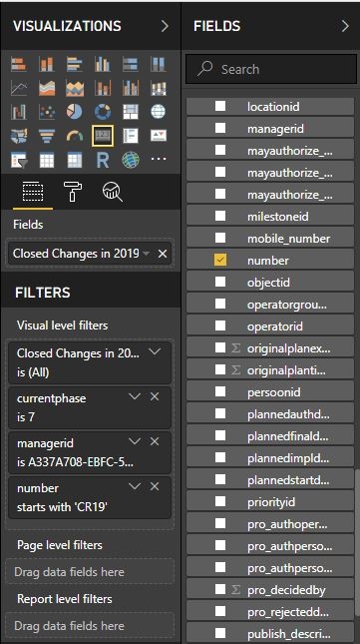
Task: Select the ArcGIS Maps visual
Action: tap(130, 160)
